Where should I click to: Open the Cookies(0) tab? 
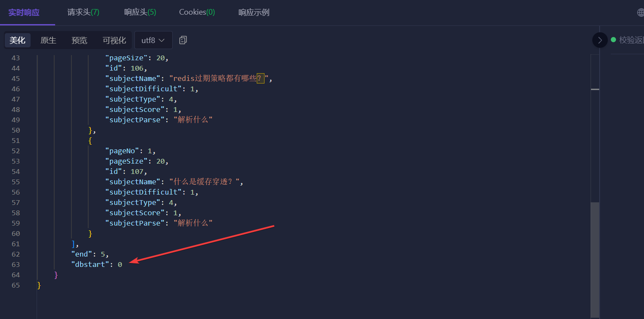[x=197, y=12]
